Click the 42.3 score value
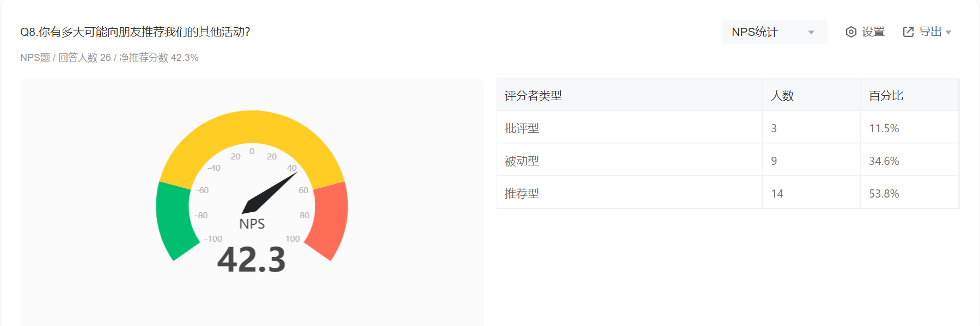The image size is (980, 326). tap(252, 260)
